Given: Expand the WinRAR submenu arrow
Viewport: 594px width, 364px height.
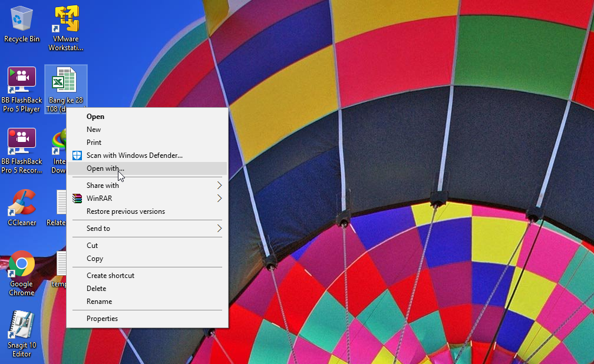Looking at the screenshot, I should (x=219, y=198).
